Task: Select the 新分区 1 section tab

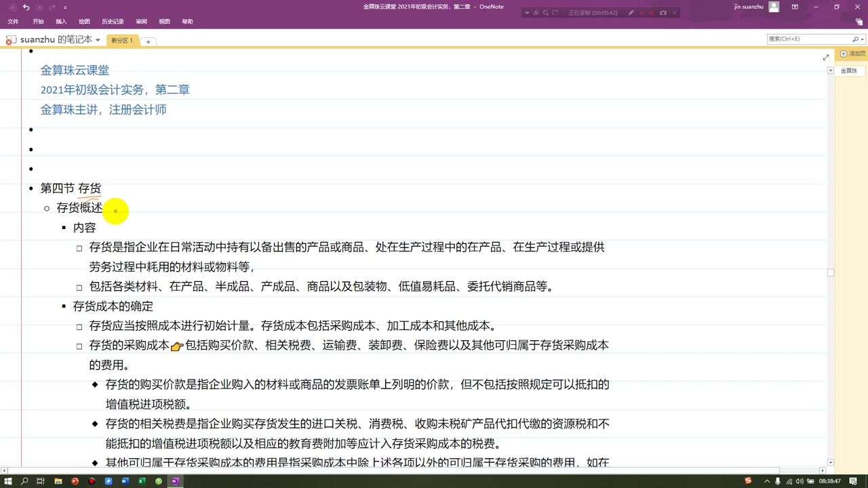Action: [x=122, y=41]
